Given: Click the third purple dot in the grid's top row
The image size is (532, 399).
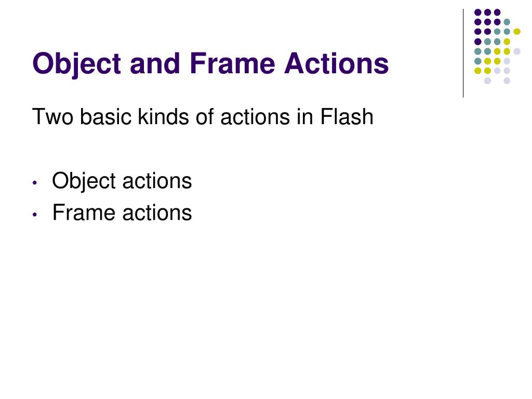Looking at the screenshot, I should pos(497,12).
